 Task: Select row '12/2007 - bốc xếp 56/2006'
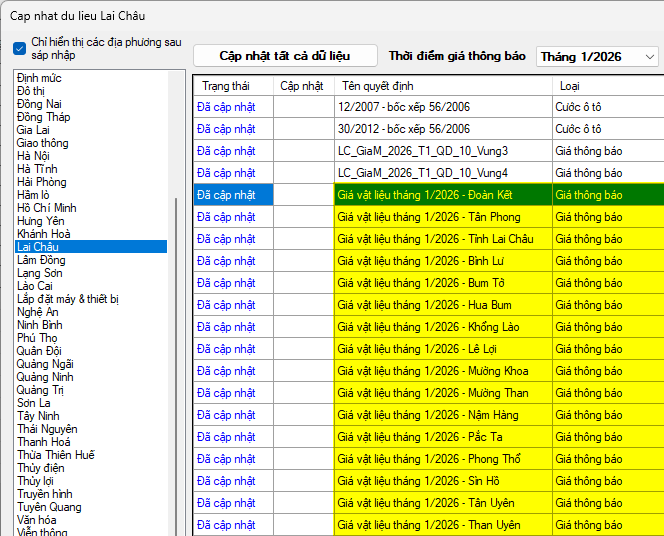(x=404, y=107)
